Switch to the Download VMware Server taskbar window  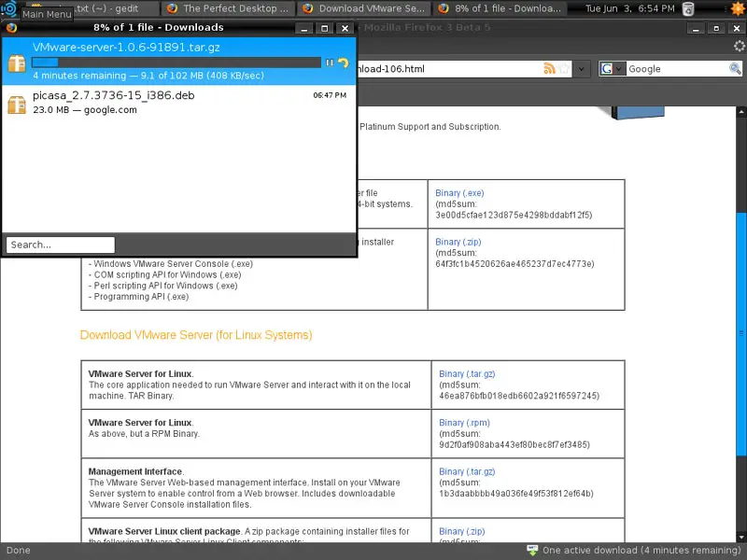364,8
